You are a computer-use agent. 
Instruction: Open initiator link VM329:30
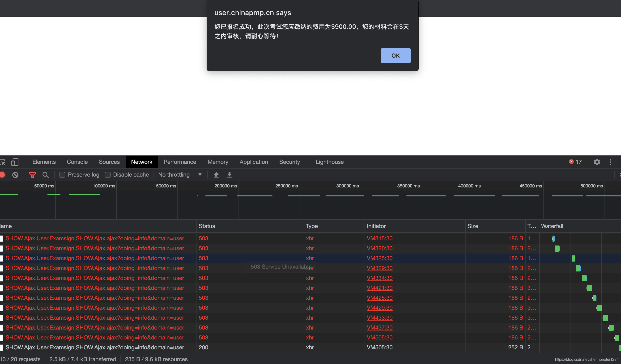click(x=379, y=268)
